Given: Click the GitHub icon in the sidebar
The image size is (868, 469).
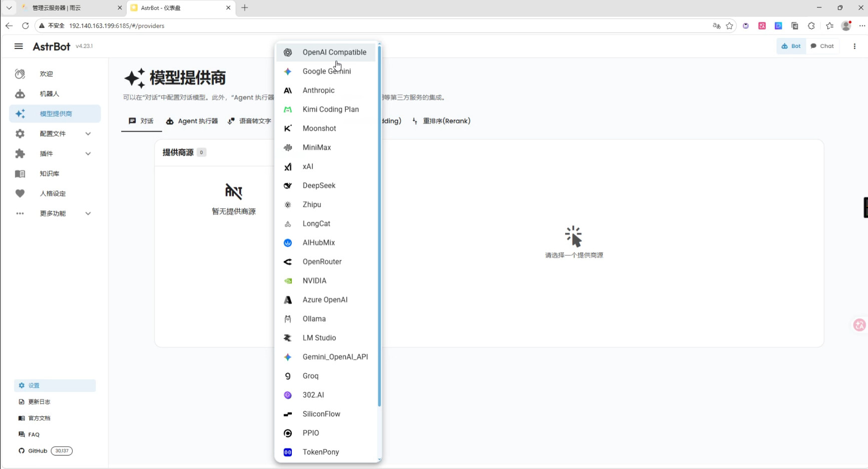Looking at the screenshot, I should [22, 451].
